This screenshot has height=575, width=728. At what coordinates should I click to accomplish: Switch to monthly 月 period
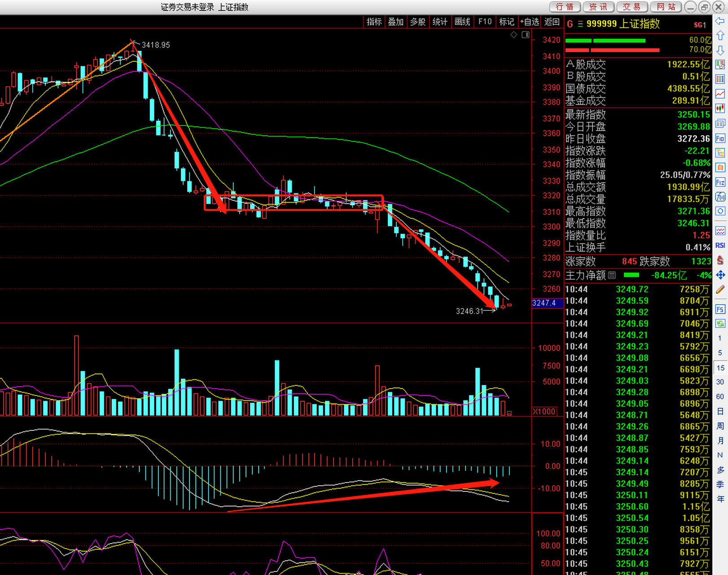tap(720, 440)
